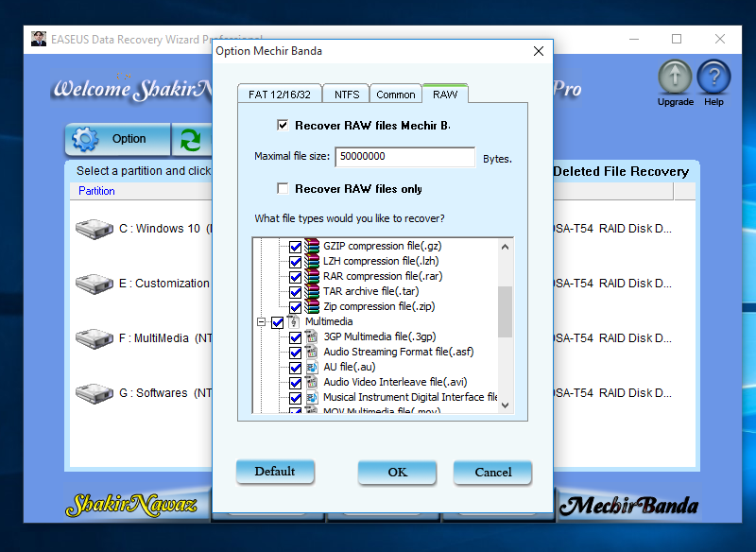
Task: Minimize the EASEUS main window
Action: (634, 39)
